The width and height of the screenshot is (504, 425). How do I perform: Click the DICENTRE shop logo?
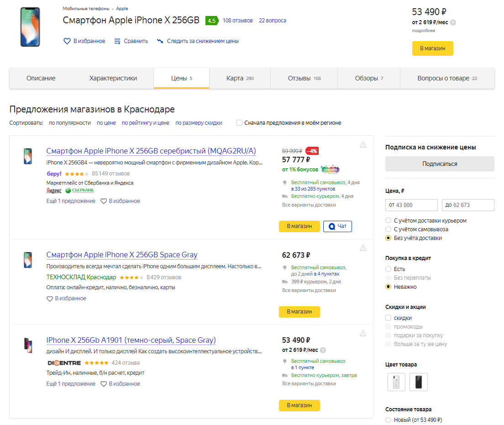point(64,363)
